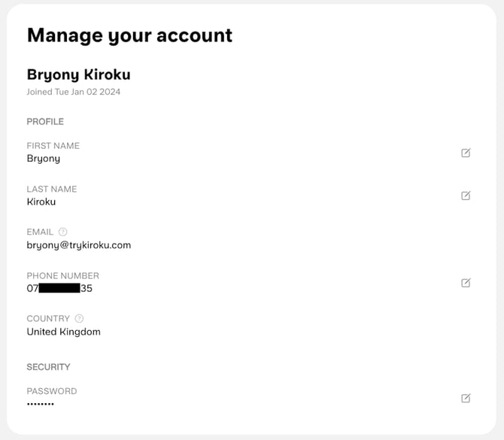504x440 pixels.
Task: Select the "Bryony Kiroku" account name heading
Action: (x=78, y=74)
